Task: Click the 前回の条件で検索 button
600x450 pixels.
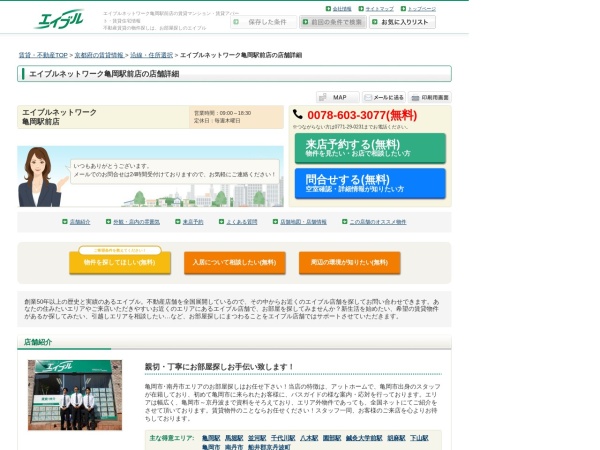Action: (333, 22)
